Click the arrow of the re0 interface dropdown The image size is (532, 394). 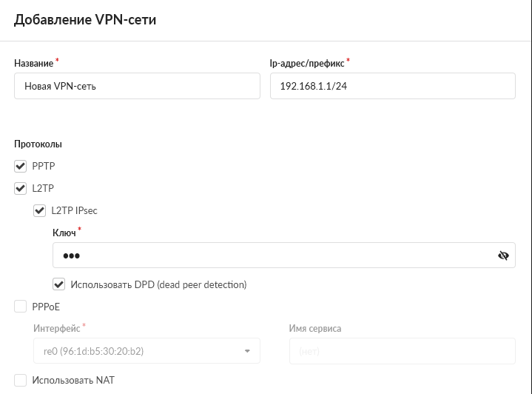(x=247, y=351)
